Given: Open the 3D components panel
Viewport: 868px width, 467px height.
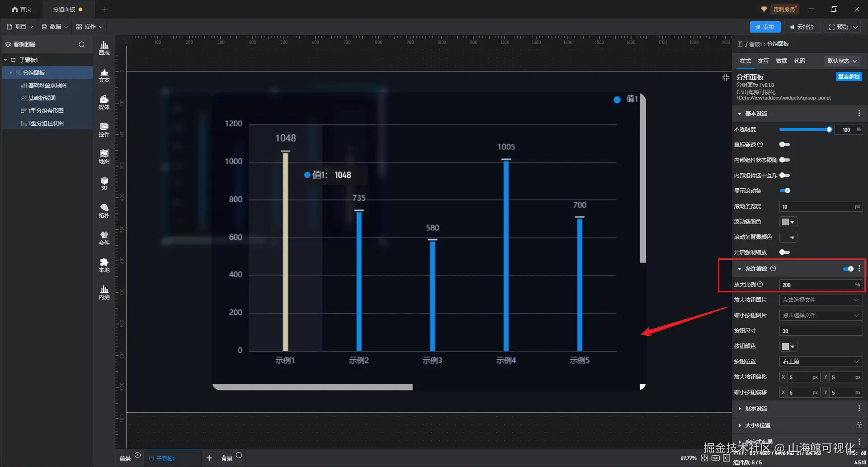Looking at the screenshot, I should pyautogui.click(x=104, y=183).
